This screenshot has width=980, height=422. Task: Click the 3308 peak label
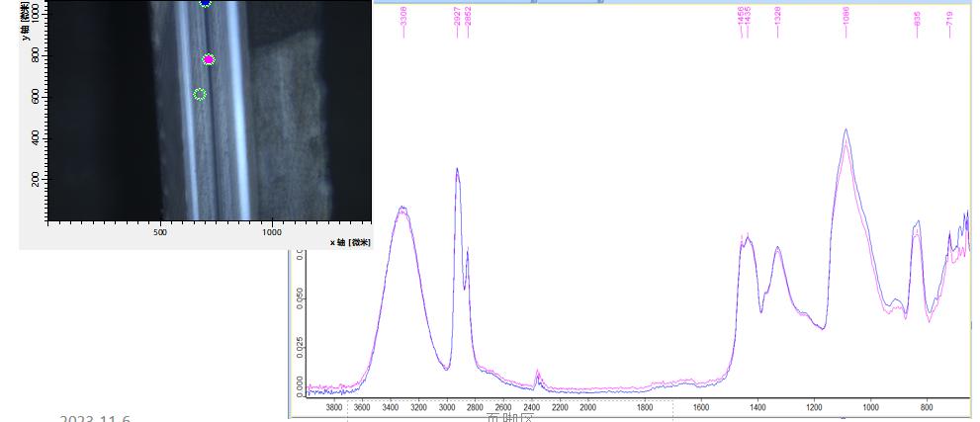(403, 16)
